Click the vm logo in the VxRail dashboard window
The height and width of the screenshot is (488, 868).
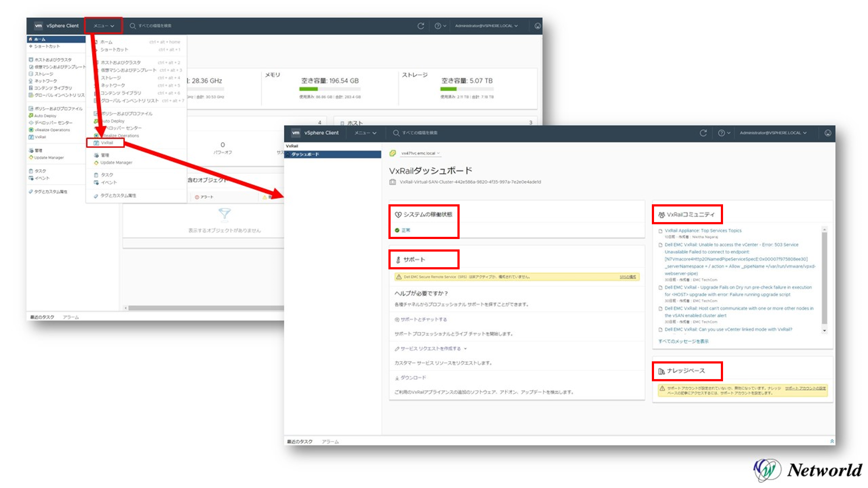(x=296, y=133)
